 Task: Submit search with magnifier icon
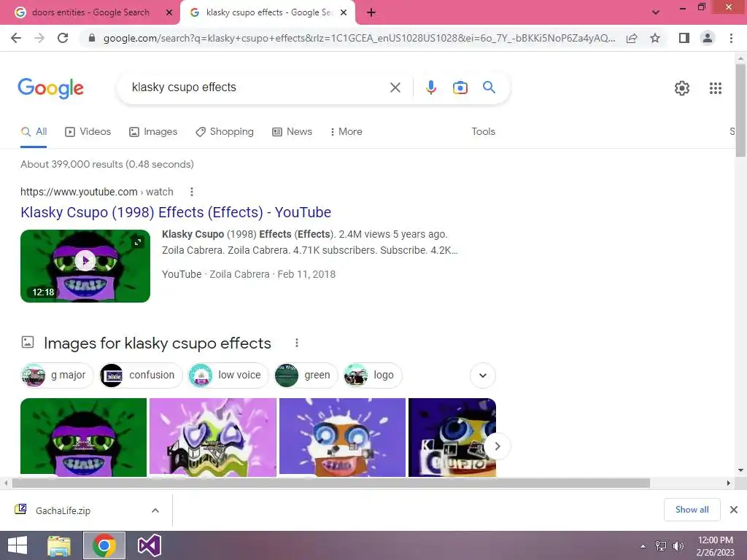click(489, 87)
